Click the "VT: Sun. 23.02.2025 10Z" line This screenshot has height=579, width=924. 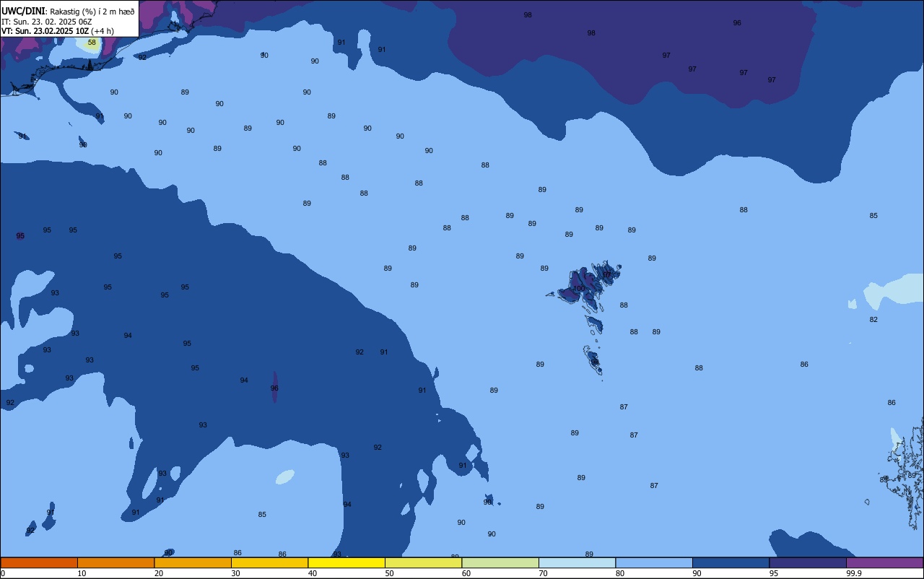pos(45,31)
